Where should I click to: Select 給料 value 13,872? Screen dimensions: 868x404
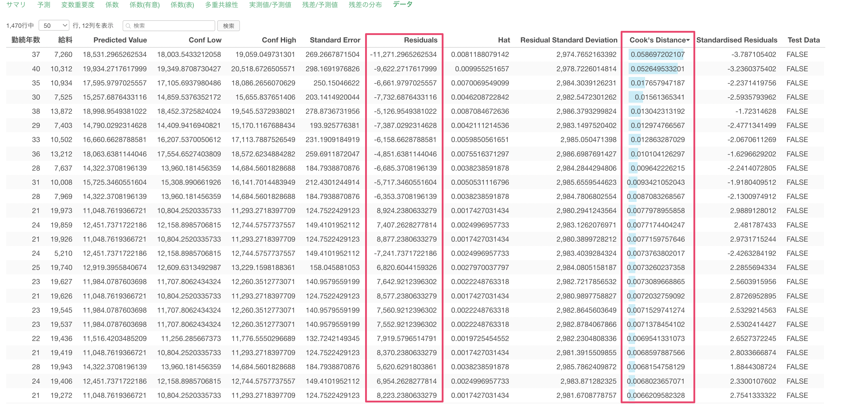pos(61,111)
